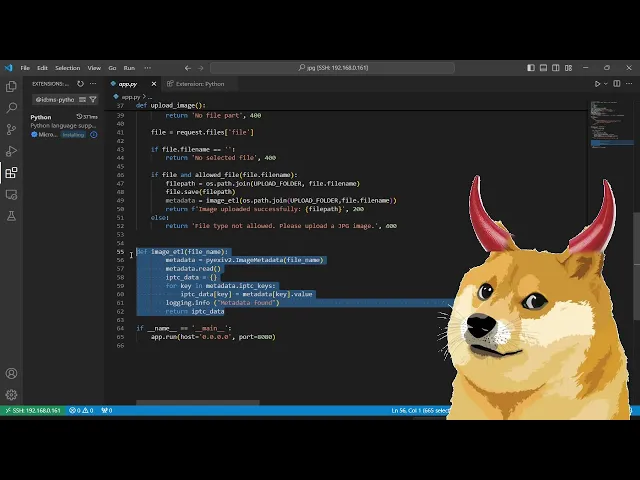Click the vertical editor scrollbar
This screenshot has height=480, width=640.
pyautogui.click(x=637, y=266)
